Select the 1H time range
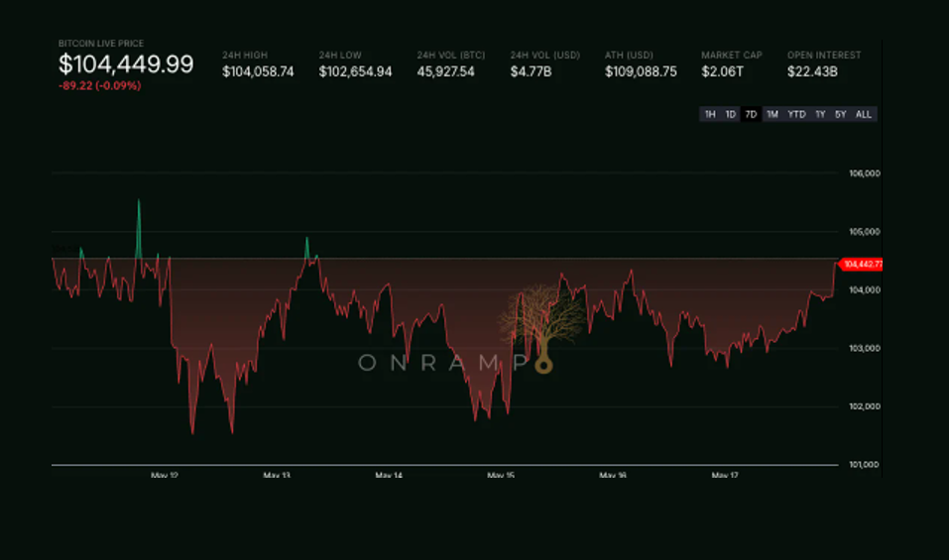 [x=710, y=114]
